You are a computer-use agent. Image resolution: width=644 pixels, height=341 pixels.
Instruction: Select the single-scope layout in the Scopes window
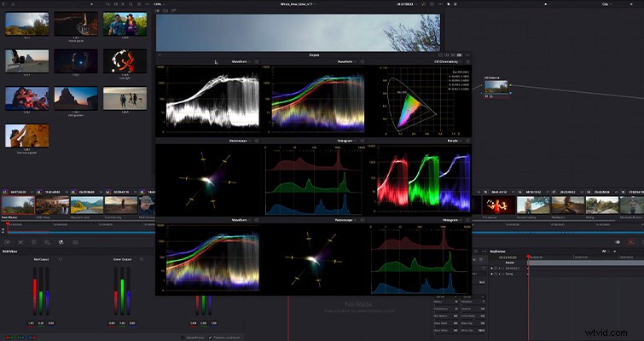pyautogui.click(x=440, y=55)
